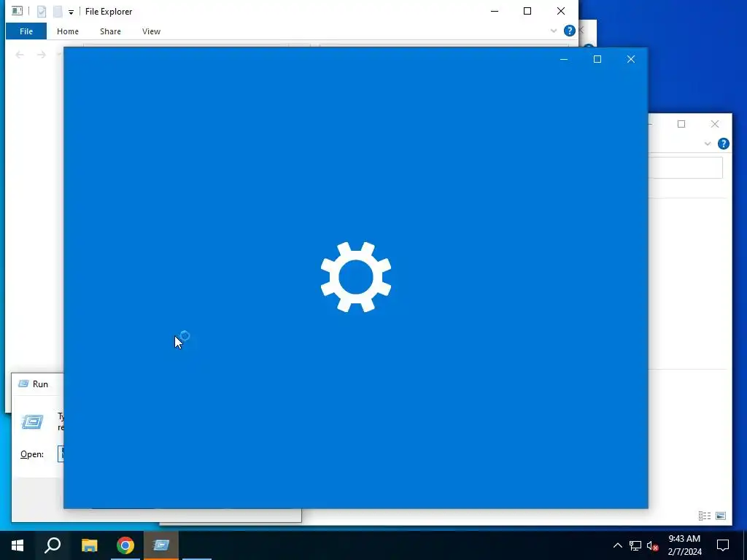Viewport: 747px width, 560px height.
Task: Minimize the blue Settings window
Action: [564, 59]
